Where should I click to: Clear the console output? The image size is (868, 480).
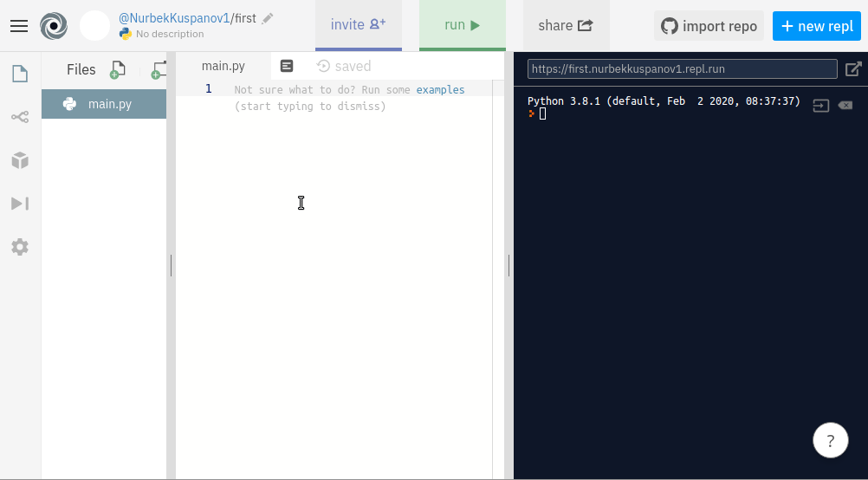point(845,106)
